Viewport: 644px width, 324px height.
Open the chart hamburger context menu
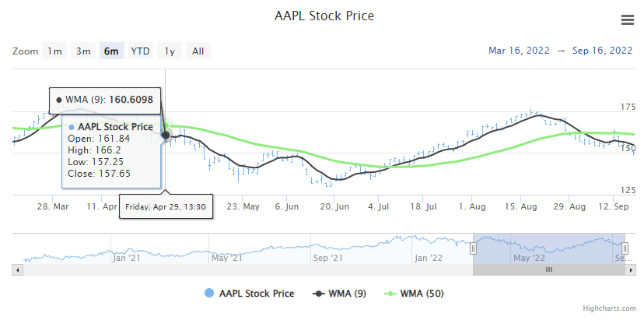click(x=627, y=20)
